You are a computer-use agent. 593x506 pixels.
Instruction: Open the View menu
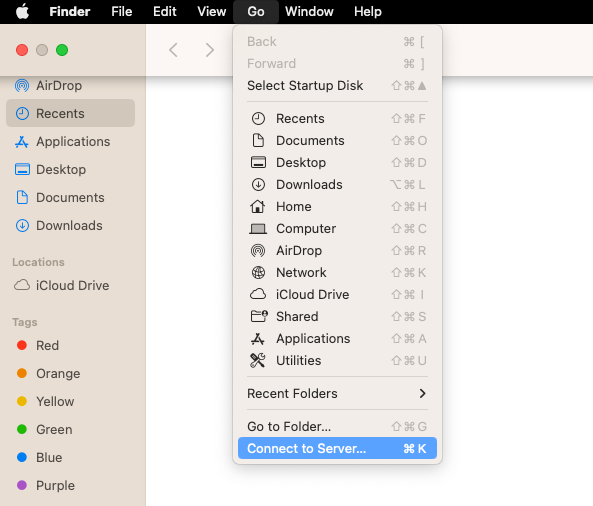211,12
